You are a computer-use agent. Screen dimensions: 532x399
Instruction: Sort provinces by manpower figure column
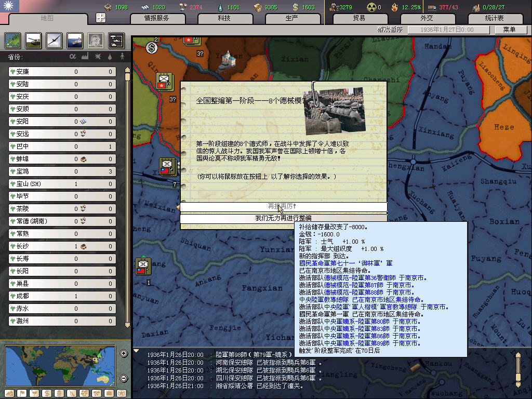tap(122, 56)
